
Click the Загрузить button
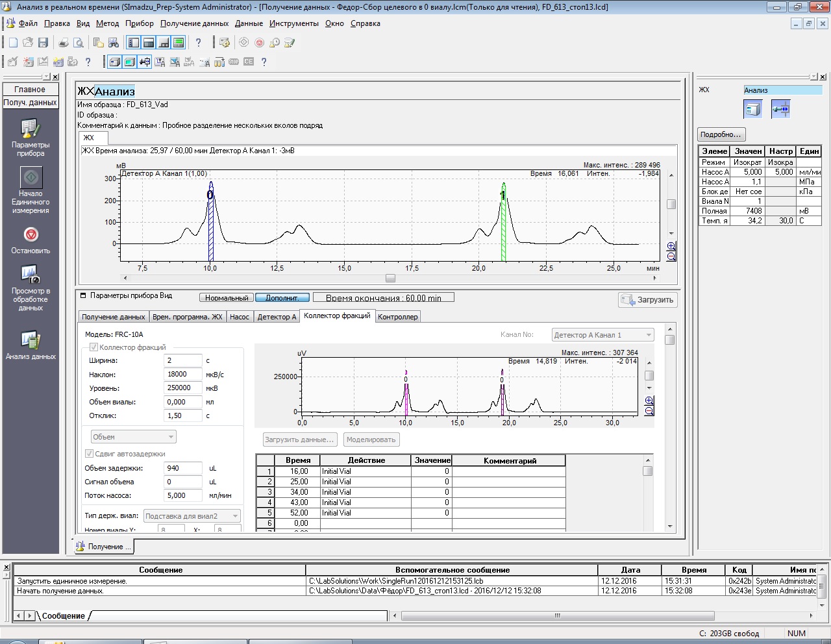pos(648,300)
